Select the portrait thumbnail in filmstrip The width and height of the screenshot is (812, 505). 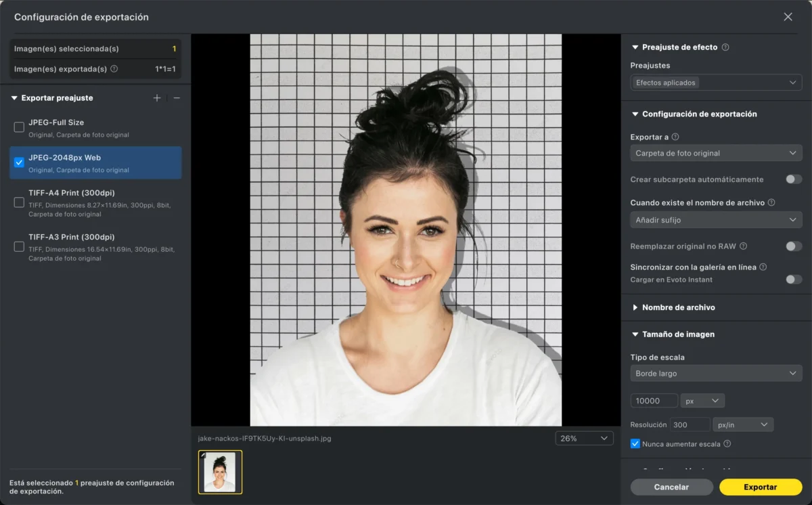(220, 472)
